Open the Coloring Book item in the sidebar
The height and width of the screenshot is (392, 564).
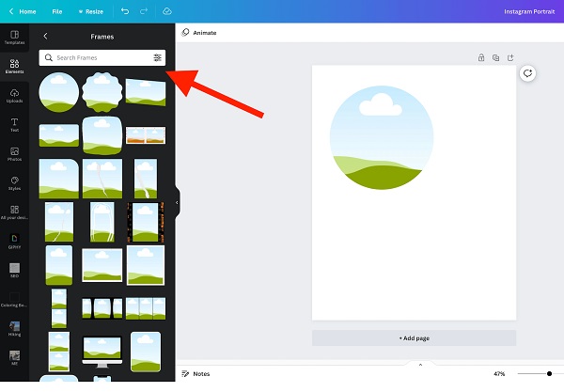coord(14,300)
